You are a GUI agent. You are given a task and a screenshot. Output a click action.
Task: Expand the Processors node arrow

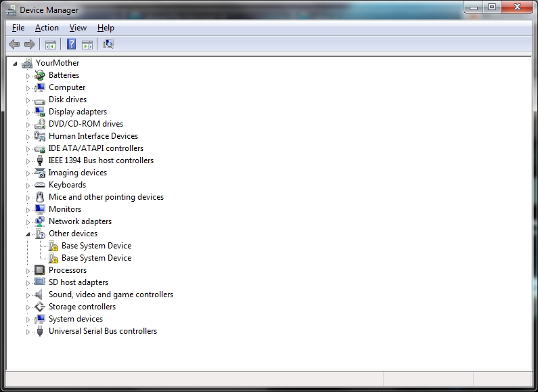(x=28, y=271)
